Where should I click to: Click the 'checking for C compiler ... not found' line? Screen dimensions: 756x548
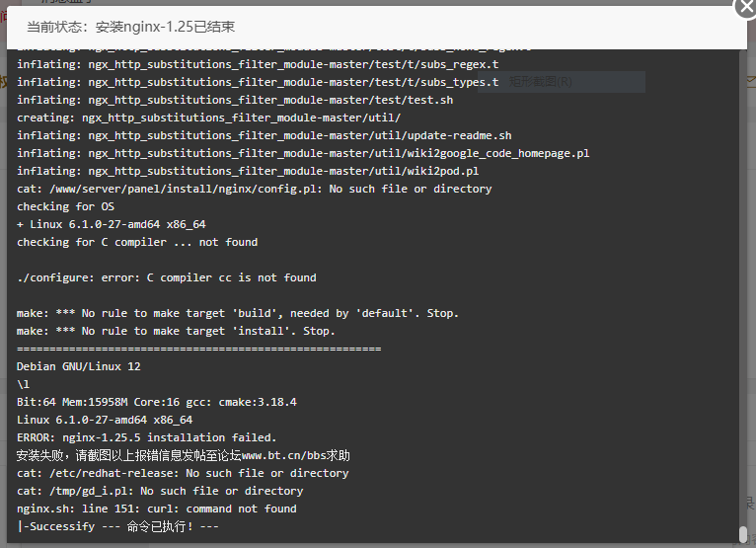137,242
